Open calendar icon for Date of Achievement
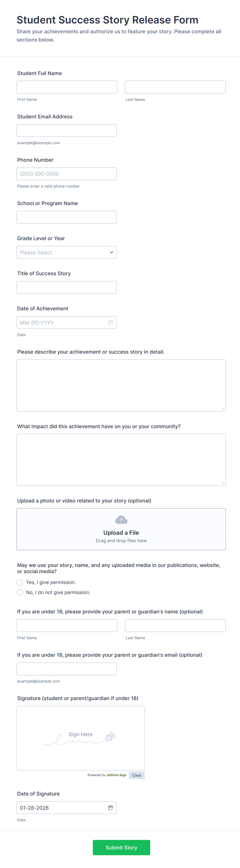Viewport: 240px width, 868px height. [x=110, y=322]
